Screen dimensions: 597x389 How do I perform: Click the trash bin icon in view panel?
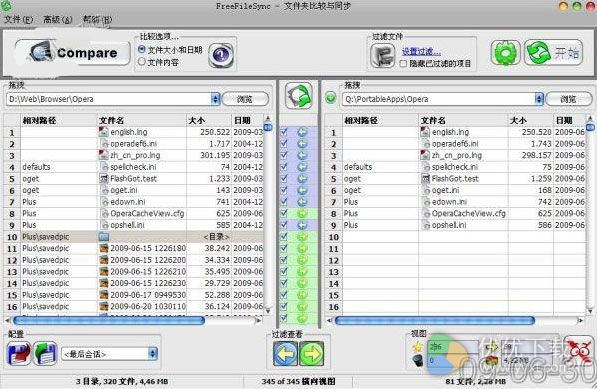(x=418, y=360)
